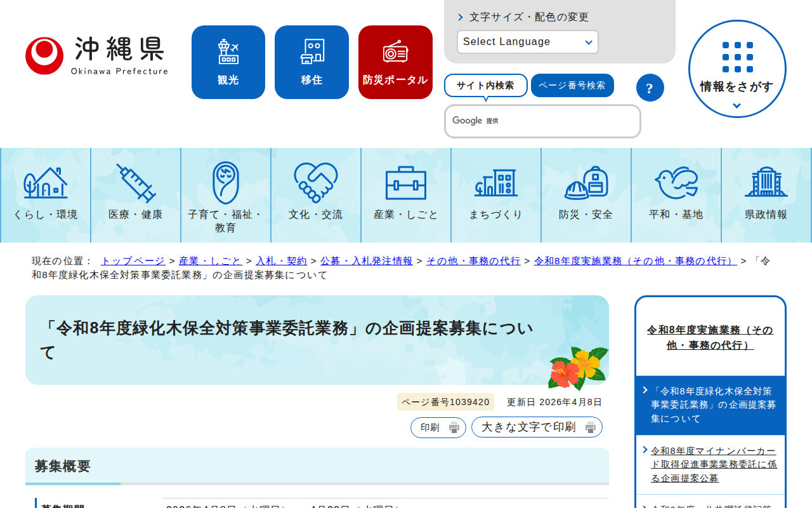
Task: Open the 移住 relocation tile
Action: tap(311, 62)
